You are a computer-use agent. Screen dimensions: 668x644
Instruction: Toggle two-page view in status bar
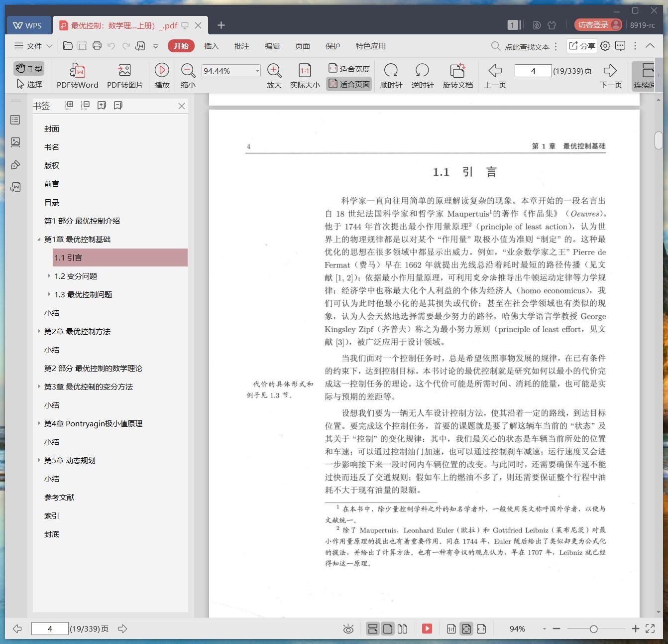point(403,629)
